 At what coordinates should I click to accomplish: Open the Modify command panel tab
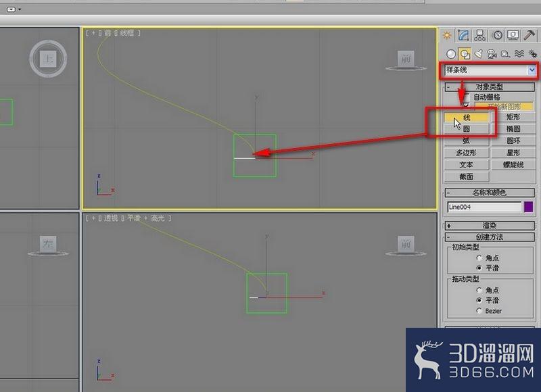tap(463, 35)
